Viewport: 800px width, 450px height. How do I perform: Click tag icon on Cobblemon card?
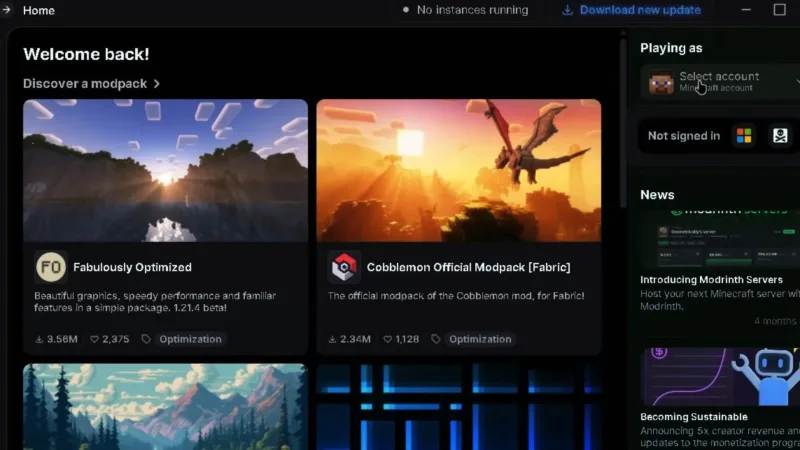pyautogui.click(x=436, y=339)
